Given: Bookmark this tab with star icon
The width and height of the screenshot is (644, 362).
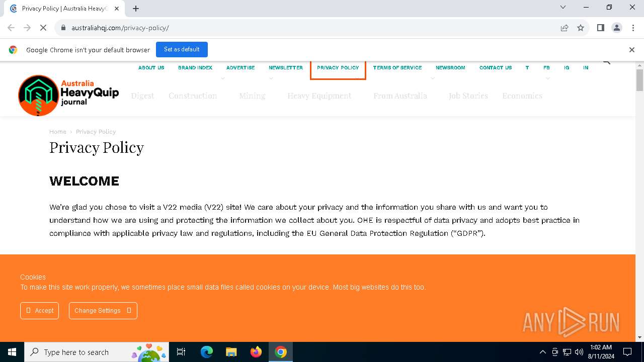Looking at the screenshot, I should (x=581, y=28).
